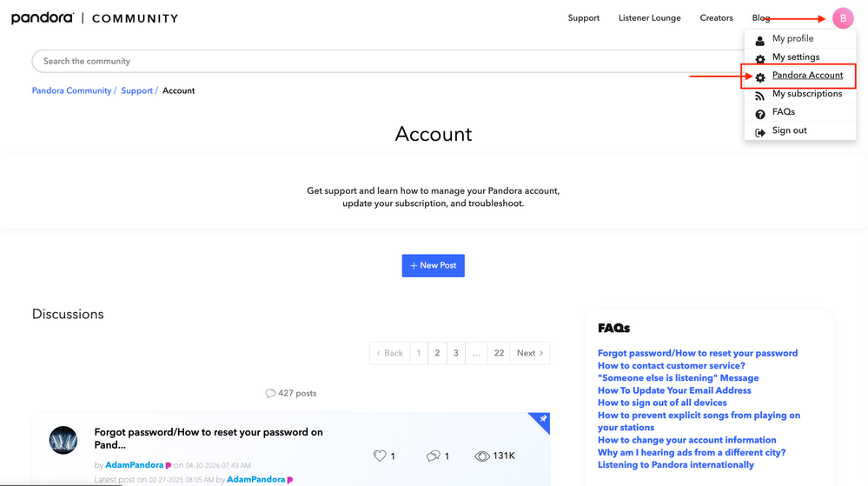
Task: Click the FAQs sidebar heading
Action: point(614,328)
